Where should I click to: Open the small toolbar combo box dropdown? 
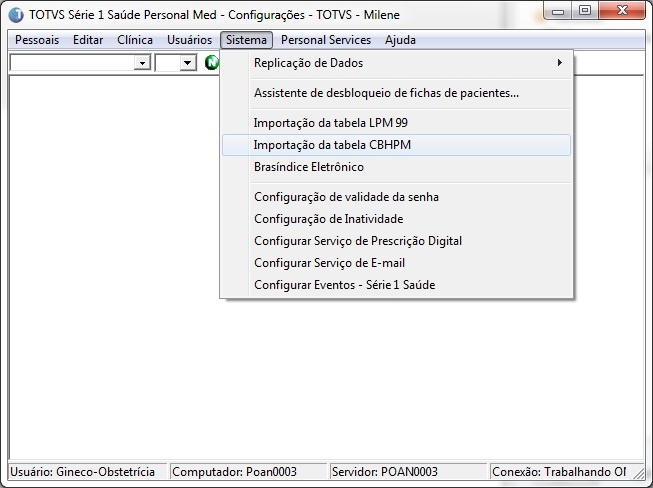pos(188,63)
